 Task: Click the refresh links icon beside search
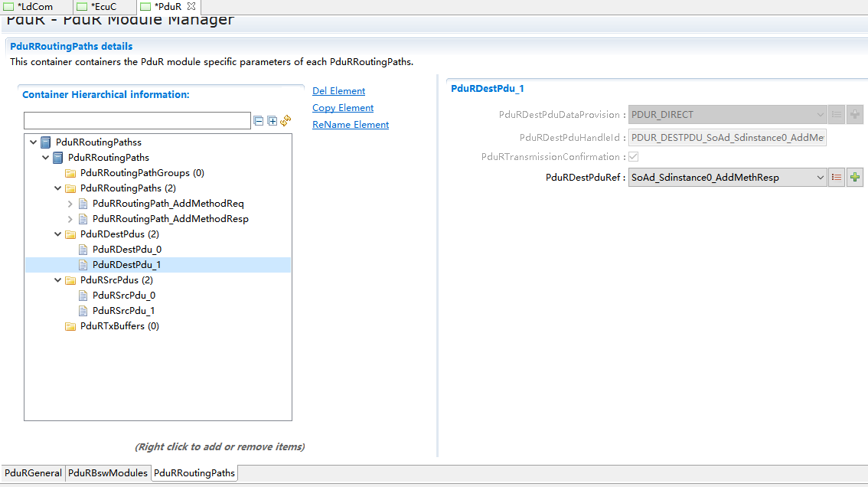tap(286, 121)
